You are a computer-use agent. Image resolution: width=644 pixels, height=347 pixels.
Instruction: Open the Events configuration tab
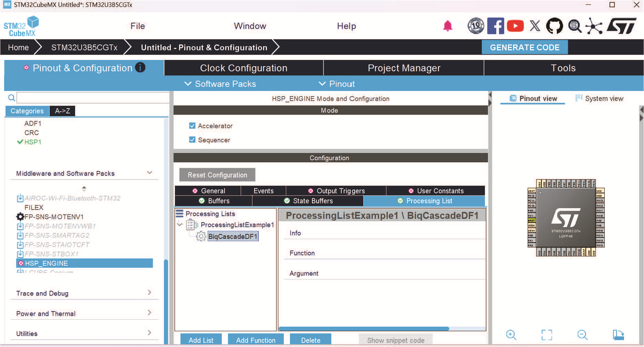coord(263,191)
